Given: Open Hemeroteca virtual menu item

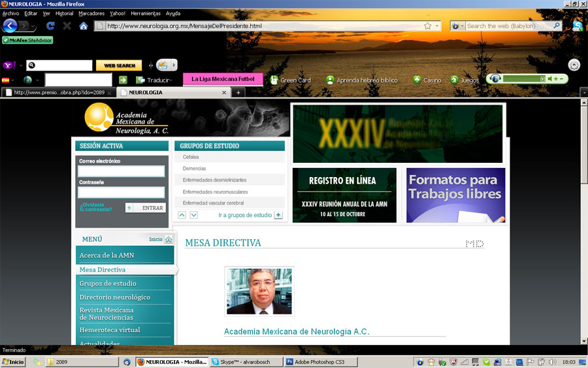Looking at the screenshot, I should pos(110,329).
